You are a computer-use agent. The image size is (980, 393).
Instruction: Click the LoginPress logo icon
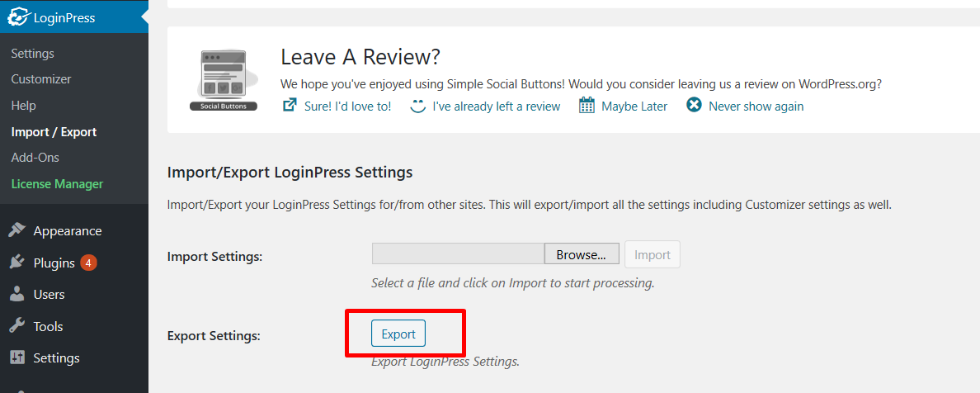click(x=18, y=17)
